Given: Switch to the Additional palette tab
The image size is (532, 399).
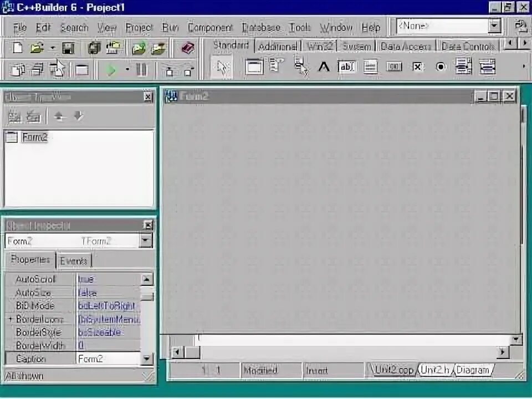Looking at the screenshot, I should pos(278,47).
